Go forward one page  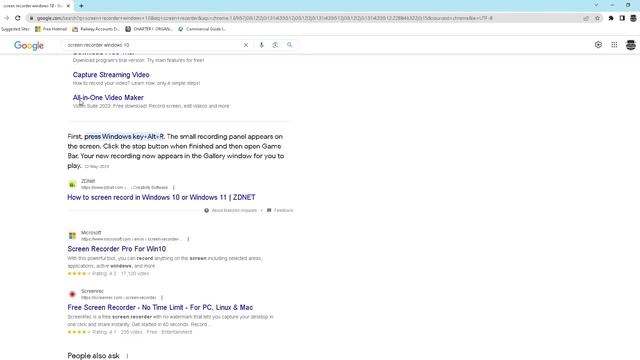[7, 18]
